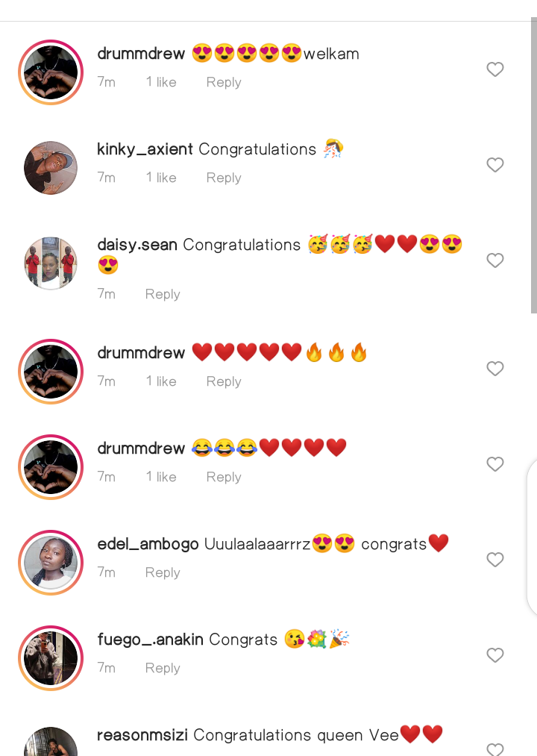Open kinky_axient's profile via username

tap(145, 149)
